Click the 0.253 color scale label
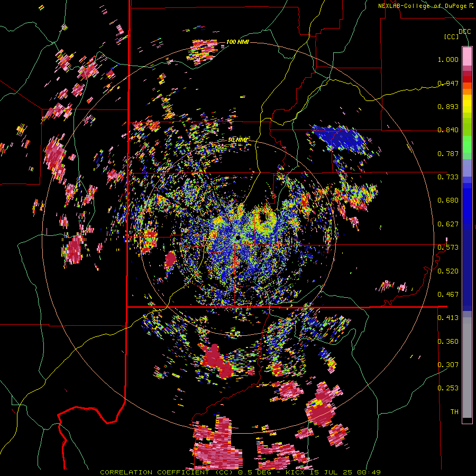Image resolution: width=476 pixels, height=476 pixels. (x=448, y=388)
